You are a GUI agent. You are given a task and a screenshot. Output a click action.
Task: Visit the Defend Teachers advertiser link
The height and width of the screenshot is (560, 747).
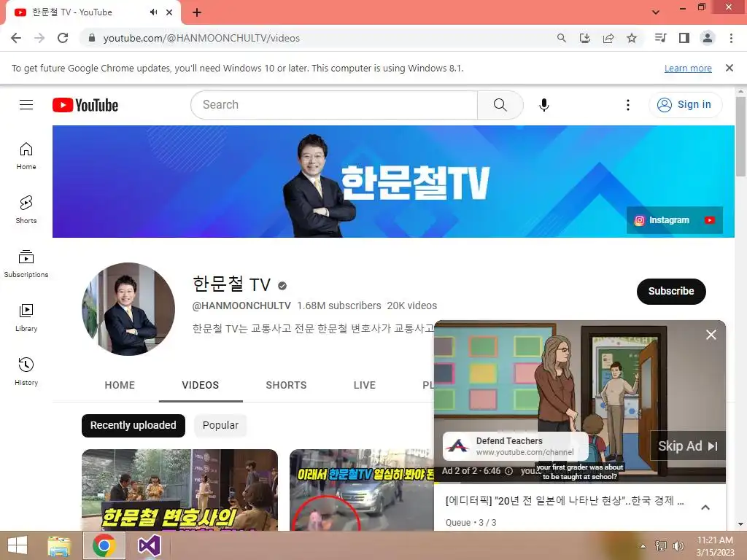click(516, 446)
